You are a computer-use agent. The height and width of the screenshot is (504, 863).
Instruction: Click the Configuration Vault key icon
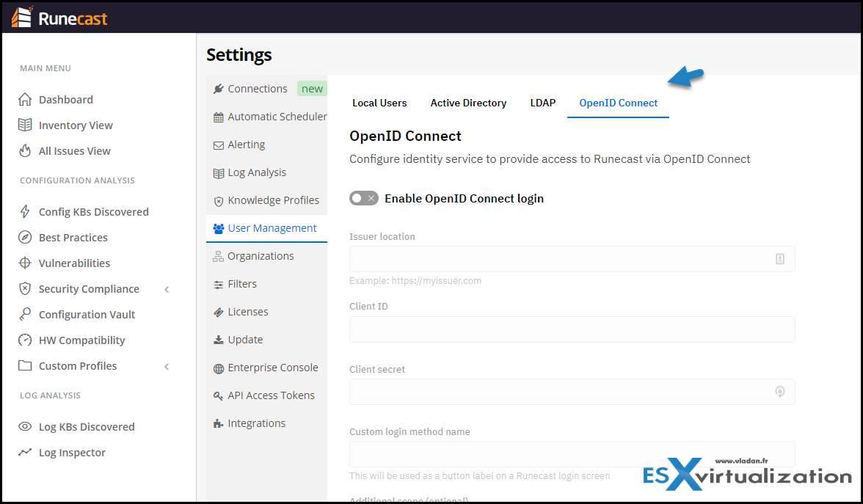click(25, 314)
